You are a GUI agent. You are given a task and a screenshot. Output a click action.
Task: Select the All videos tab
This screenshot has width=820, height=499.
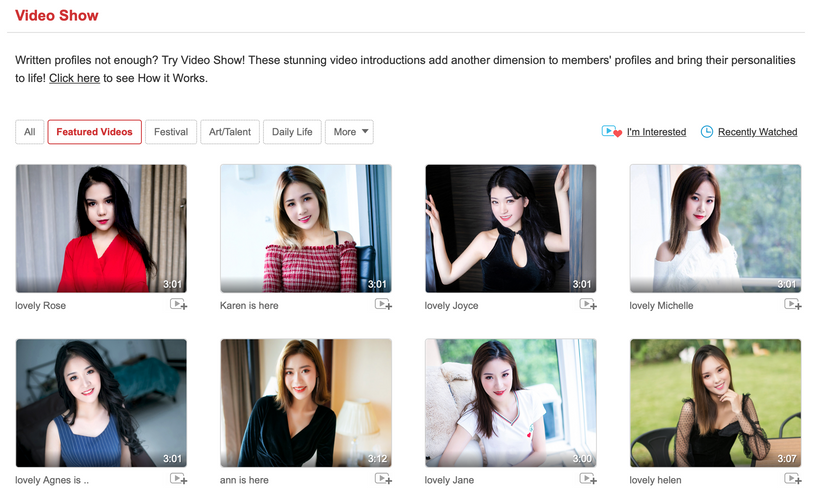[30, 132]
